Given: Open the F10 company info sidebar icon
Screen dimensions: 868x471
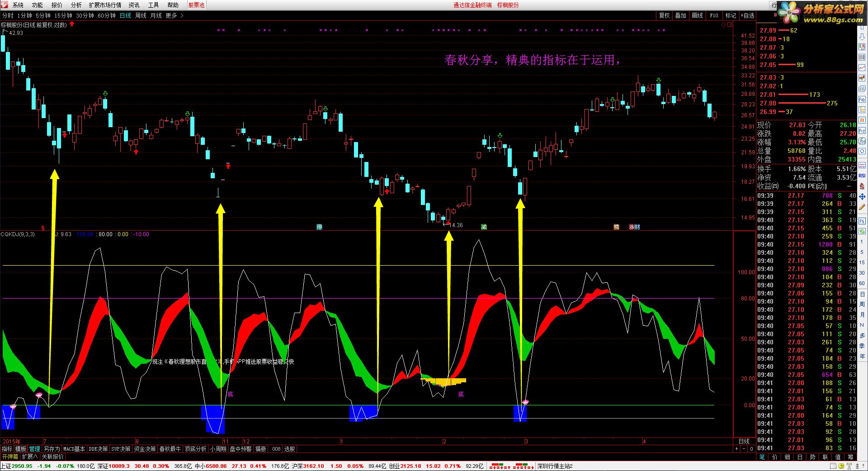Looking at the screenshot, I should 862,99.
